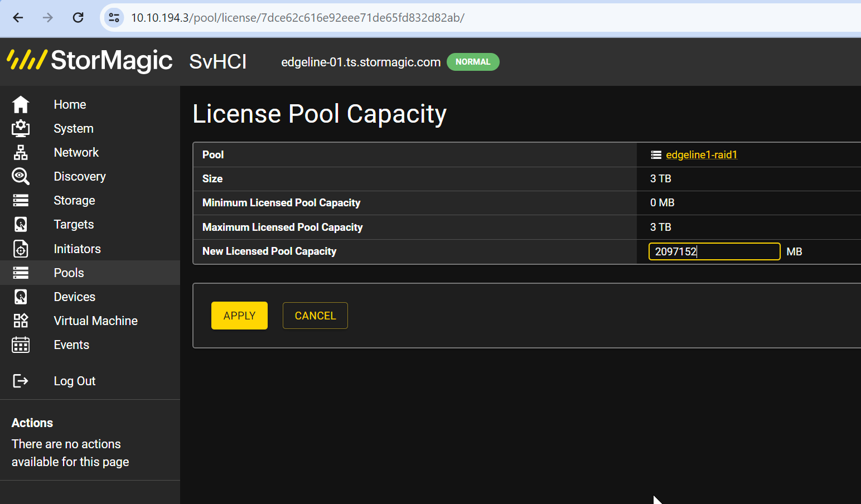Click the pool icon beside edgeline1-raid1
Image resolution: width=861 pixels, height=504 pixels.
[656, 155]
